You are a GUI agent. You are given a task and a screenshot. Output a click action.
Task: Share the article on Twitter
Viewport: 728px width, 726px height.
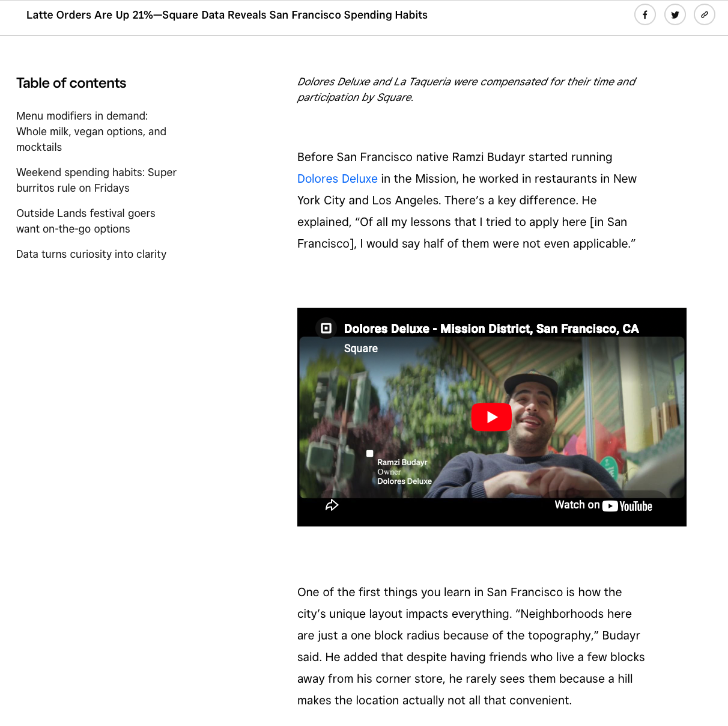[x=675, y=15]
